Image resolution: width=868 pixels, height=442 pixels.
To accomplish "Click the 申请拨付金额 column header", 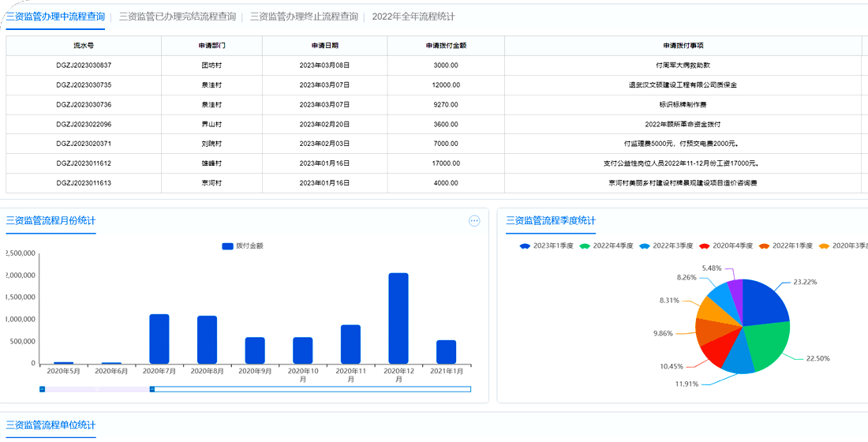I will tap(446, 46).
